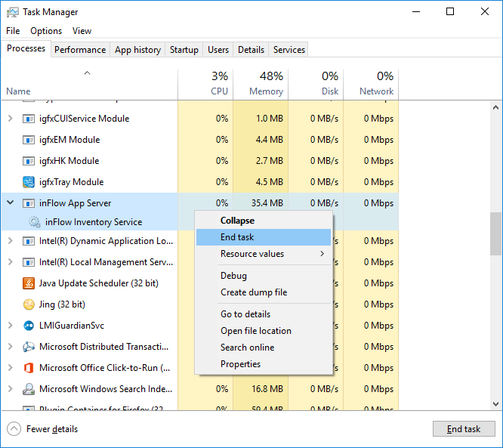Click the igfxCUIService Module process icon
This screenshot has height=448, width=503.
29,119
